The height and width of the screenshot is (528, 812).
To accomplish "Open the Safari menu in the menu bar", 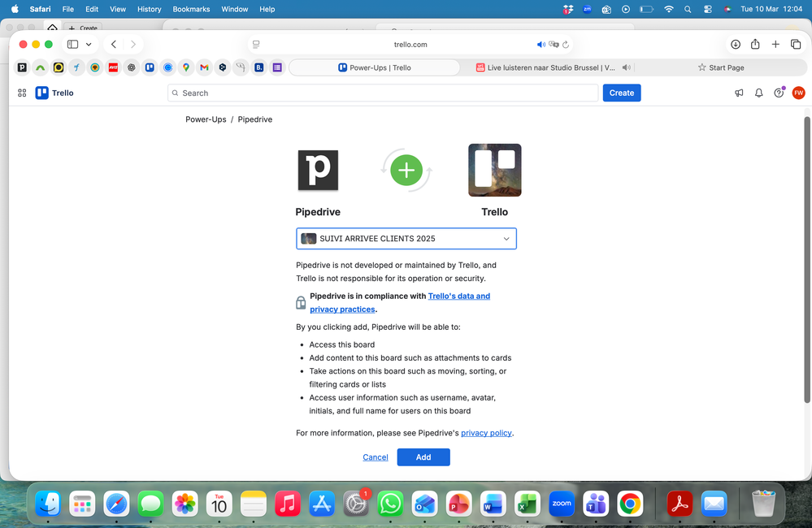I will pyautogui.click(x=40, y=9).
